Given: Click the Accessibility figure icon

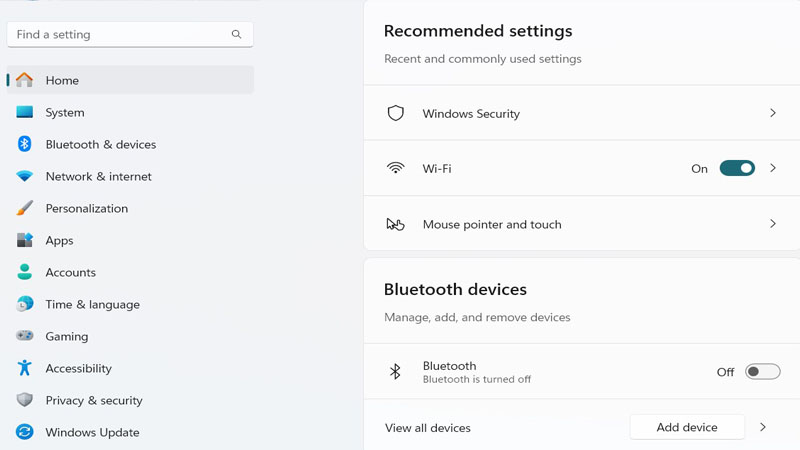Looking at the screenshot, I should click(x=24, y=368).
